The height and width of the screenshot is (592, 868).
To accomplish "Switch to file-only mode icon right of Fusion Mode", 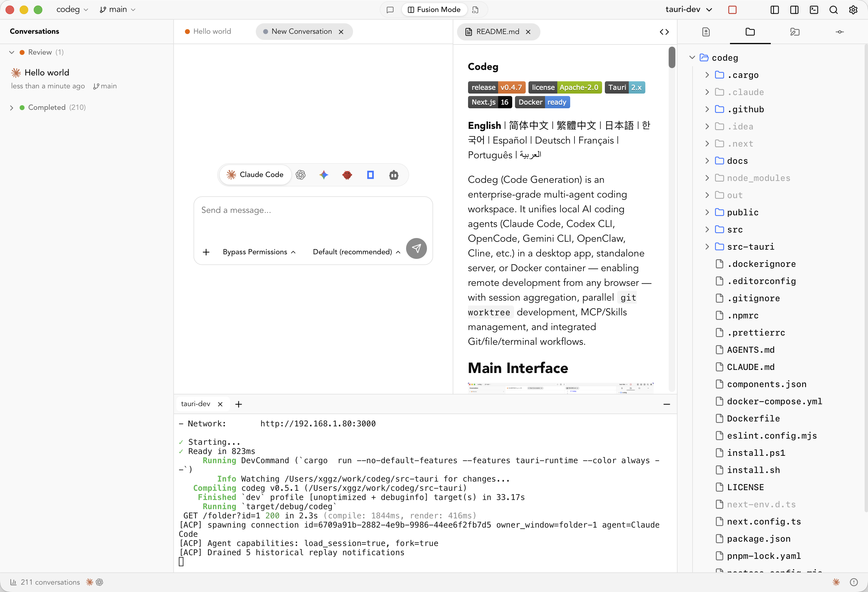I will point(475,10).
